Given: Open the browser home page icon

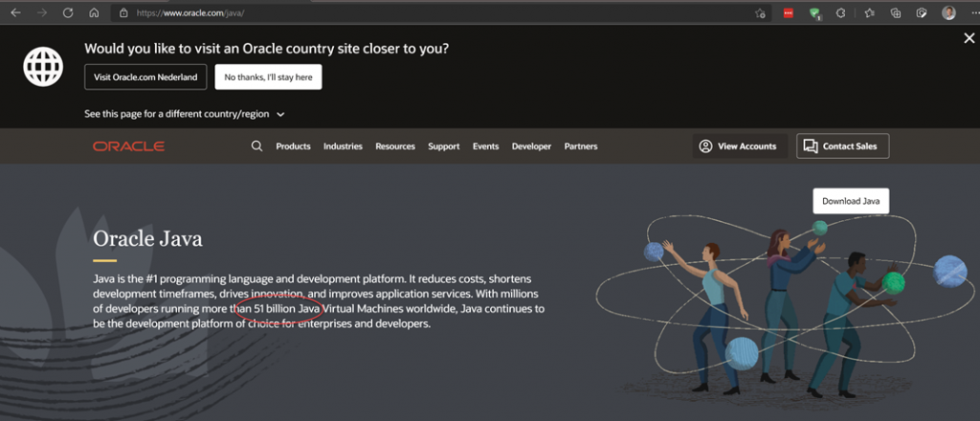Looking at the screenshot, I should 94,12.
